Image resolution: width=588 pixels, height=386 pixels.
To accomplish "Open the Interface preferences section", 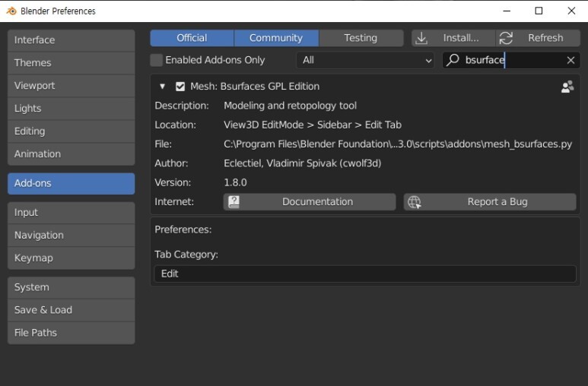I will coord(72,40).
